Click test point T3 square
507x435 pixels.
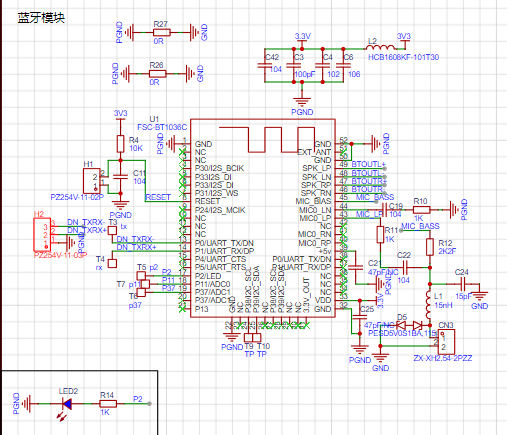coord(112,230)
